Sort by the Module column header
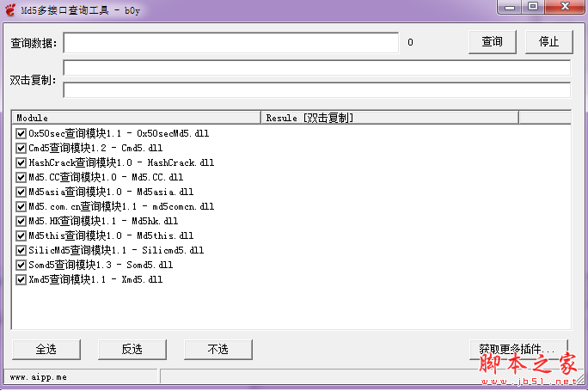The image size is (588, 391). click(x=136, y=118)
